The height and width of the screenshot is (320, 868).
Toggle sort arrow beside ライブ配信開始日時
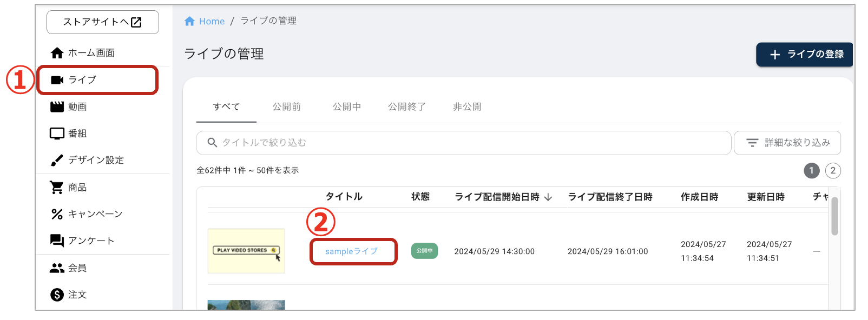(x=548, y=197)
